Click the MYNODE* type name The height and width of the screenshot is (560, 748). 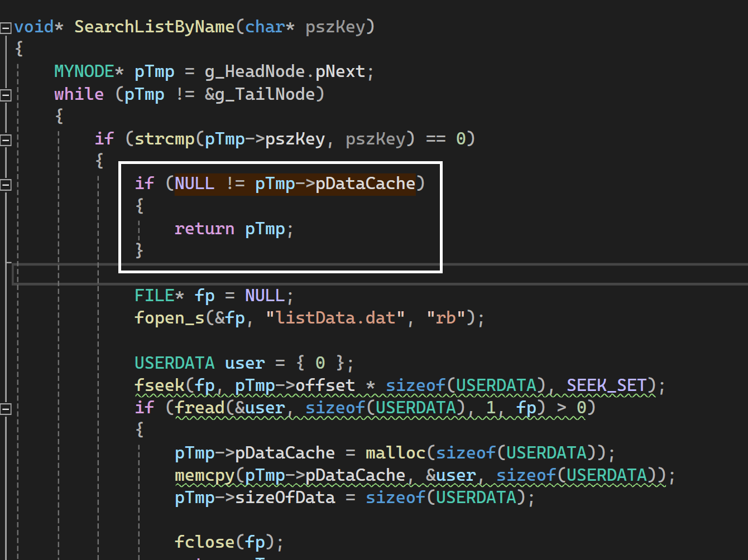pyautogui.click(x=89, y=72)
